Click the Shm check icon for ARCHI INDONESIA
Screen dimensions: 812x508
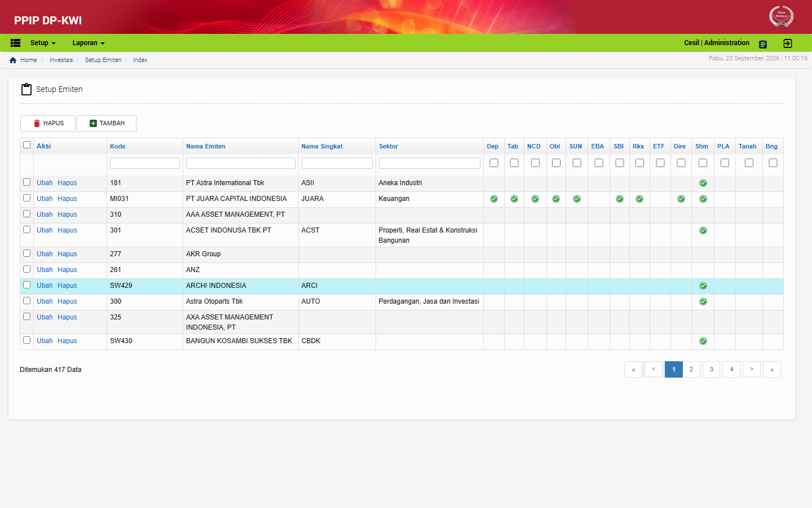point(703,286)
